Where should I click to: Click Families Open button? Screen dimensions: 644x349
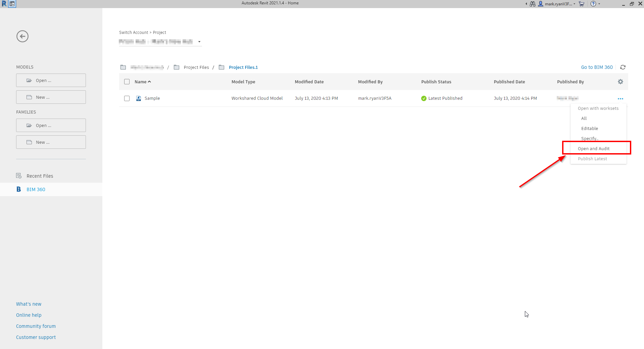[51, 125]
